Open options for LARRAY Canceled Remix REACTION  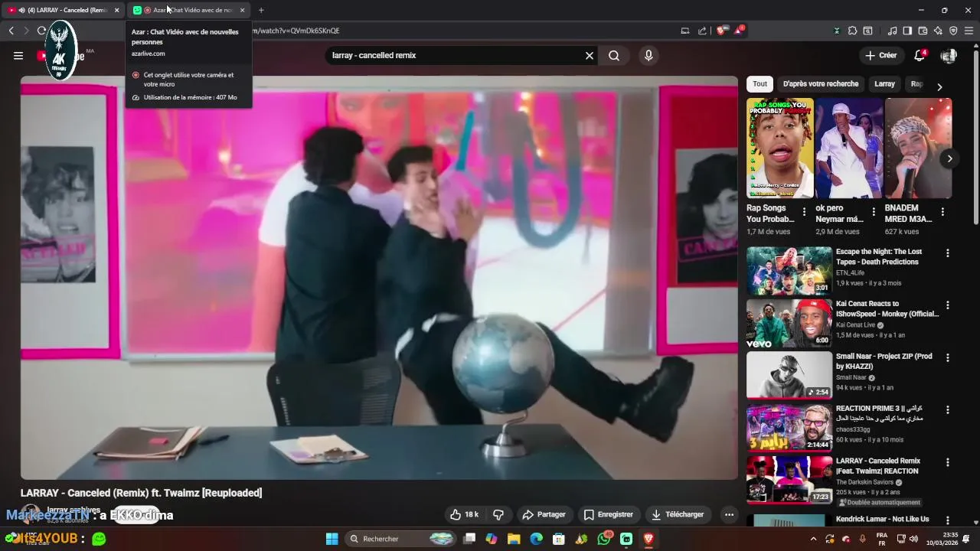[948, 462]
